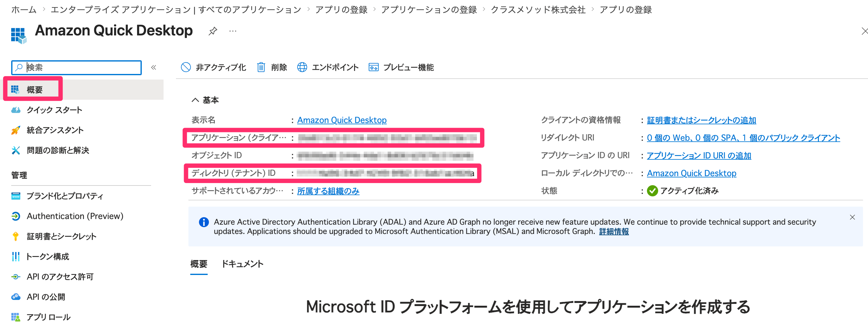Viewport: 868px width, 325px height.
Task: Click the API の公開 cloud icon
Action: [x=16, y=297]
